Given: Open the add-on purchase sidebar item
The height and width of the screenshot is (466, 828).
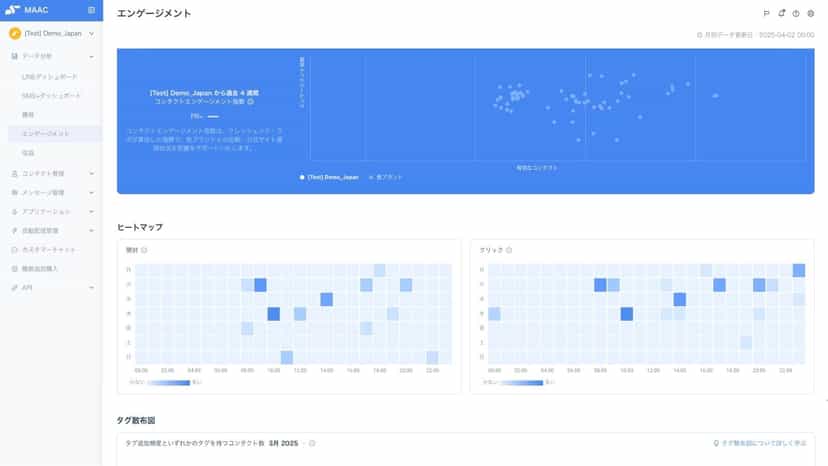Looking at the screenshot, I should [40, 268].
